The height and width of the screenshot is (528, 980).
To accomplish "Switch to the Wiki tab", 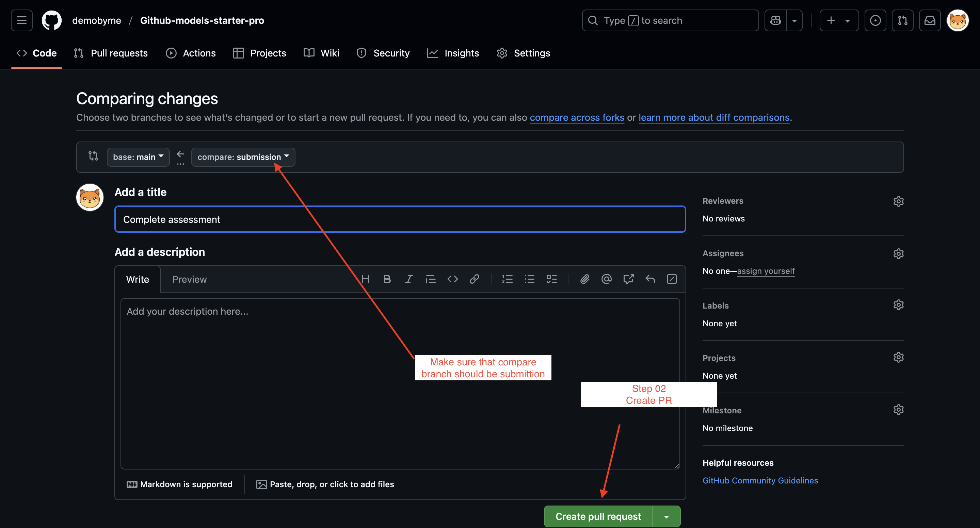I will pyautogui.click(x=321, y=53).
